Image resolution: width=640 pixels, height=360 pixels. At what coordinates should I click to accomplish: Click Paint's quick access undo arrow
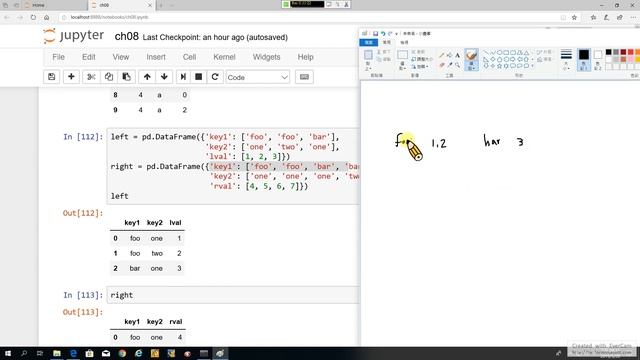(x=383, y=33)
